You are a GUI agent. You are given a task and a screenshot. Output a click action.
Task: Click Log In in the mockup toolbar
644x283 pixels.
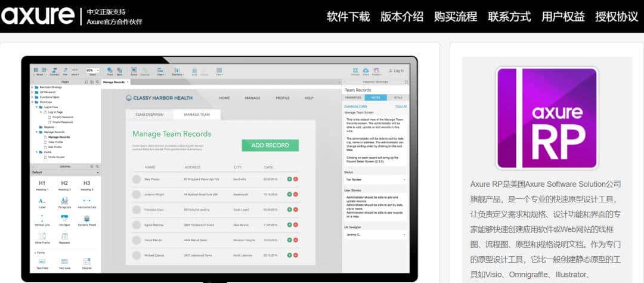[397, 70]
